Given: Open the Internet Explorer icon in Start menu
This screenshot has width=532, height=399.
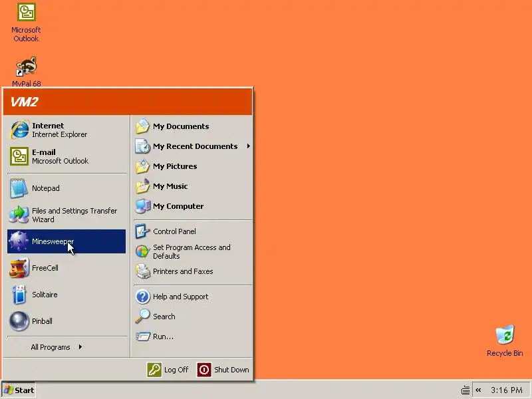Looking at the screenshot, I should click(x=19, y=130).
